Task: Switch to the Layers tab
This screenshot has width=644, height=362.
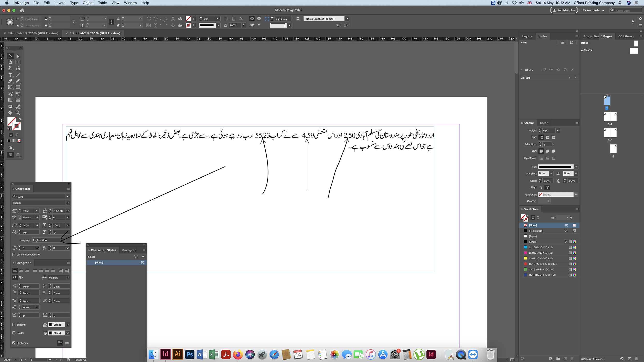Action: pyautogui.click(x=527, y=36)
